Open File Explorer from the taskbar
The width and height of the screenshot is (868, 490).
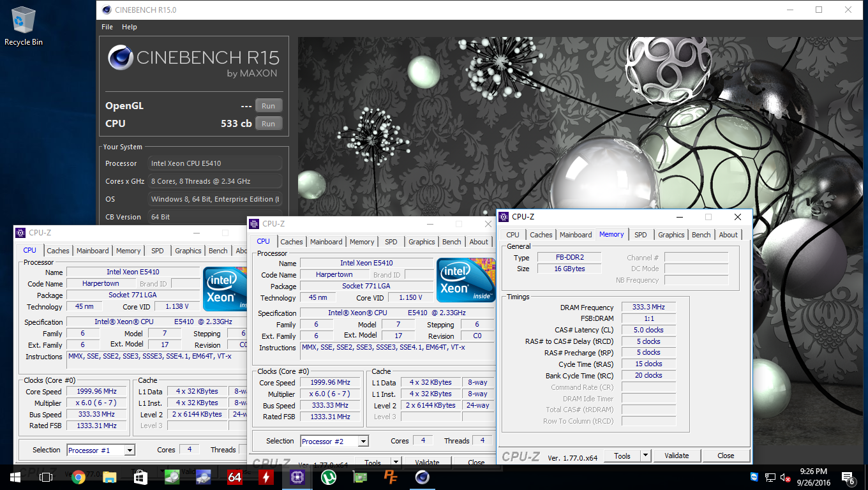110,477
